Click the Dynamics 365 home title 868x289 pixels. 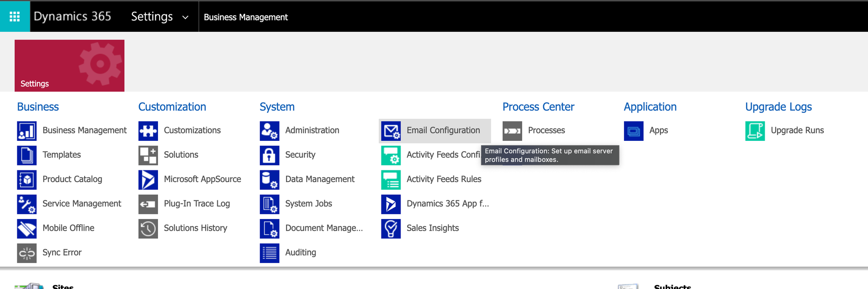click(x=72, y=17)
